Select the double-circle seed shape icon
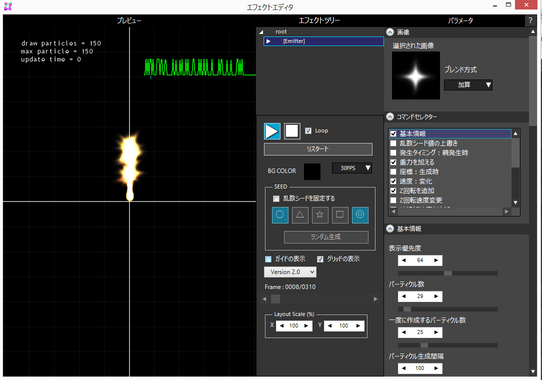The image size is (542, 380). tap(360, 215)
